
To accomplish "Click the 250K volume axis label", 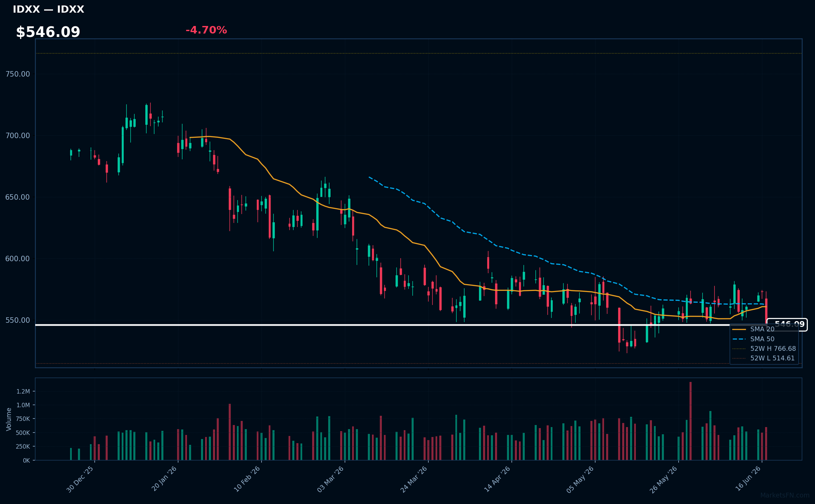I will tap(23, 447).
